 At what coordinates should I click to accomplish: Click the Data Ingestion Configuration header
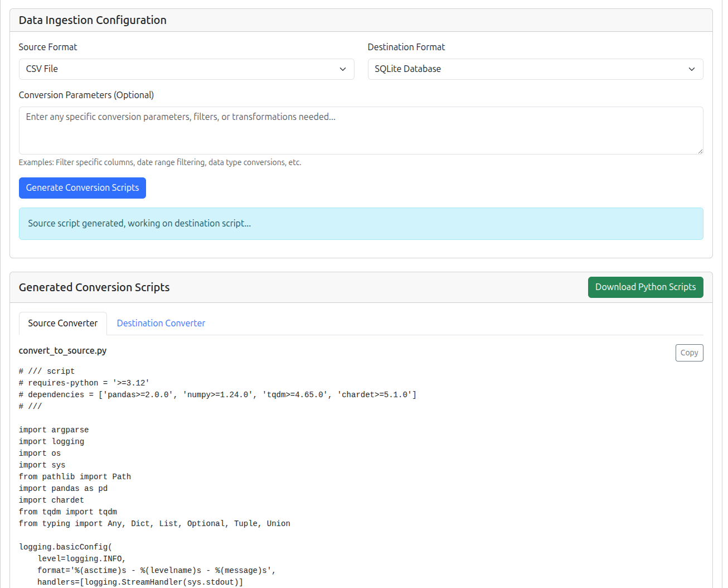(x=93, y=20)
